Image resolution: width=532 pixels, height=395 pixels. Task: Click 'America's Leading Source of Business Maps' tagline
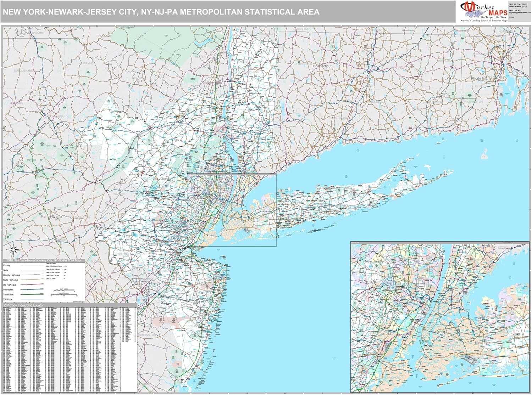tap(484, 21)
